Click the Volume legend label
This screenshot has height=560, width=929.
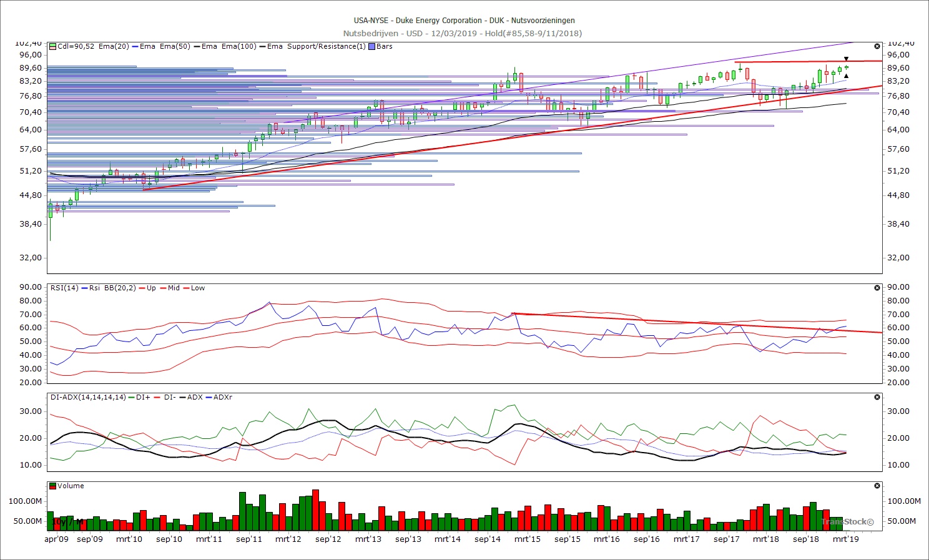click(71, 486)
